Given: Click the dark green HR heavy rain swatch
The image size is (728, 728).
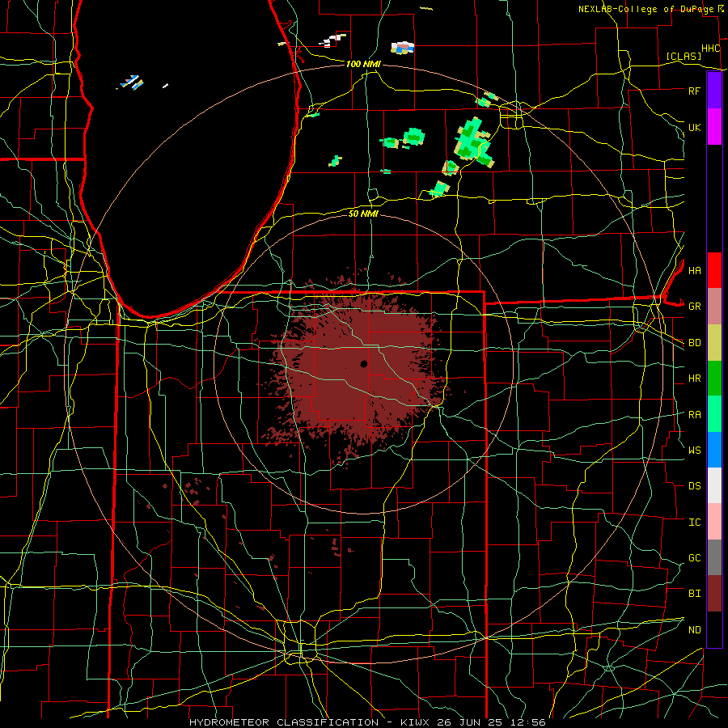Looking at the screenshot, I should click(x=714, y=379).
